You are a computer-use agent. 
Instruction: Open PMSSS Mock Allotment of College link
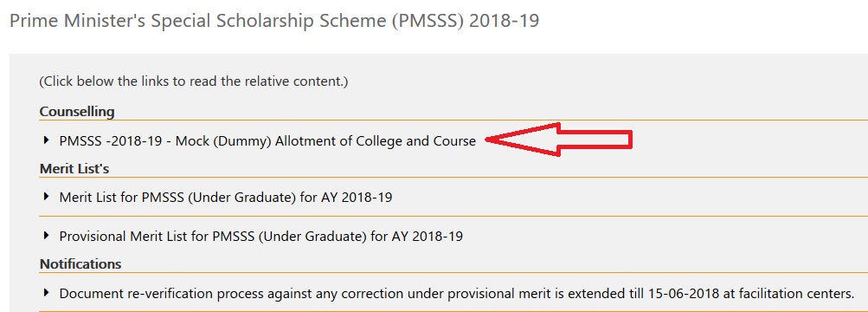[x=267, y=141]
